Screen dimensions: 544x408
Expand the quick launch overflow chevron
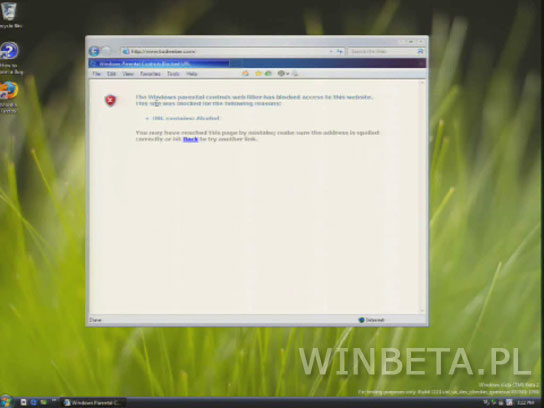(54, 400)
